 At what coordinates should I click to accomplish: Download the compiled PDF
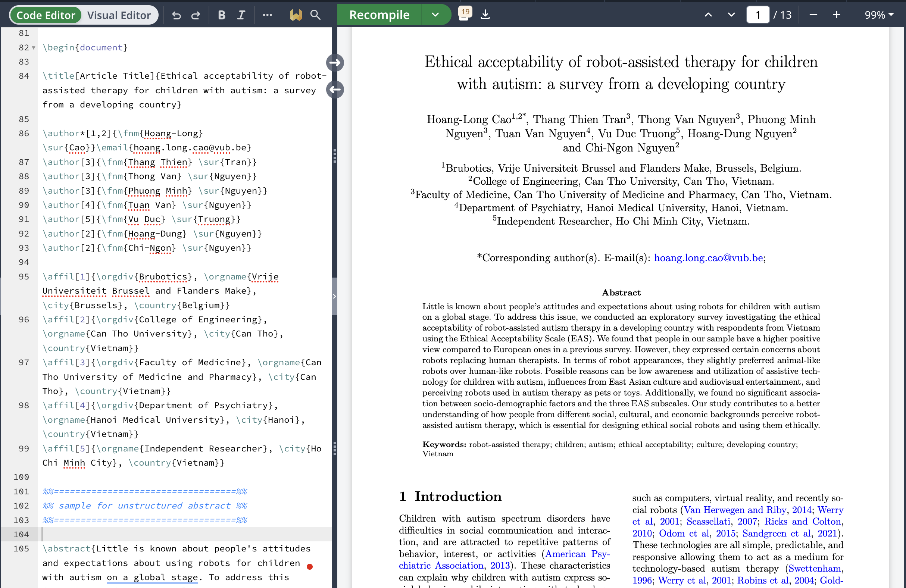pos(485,15)
